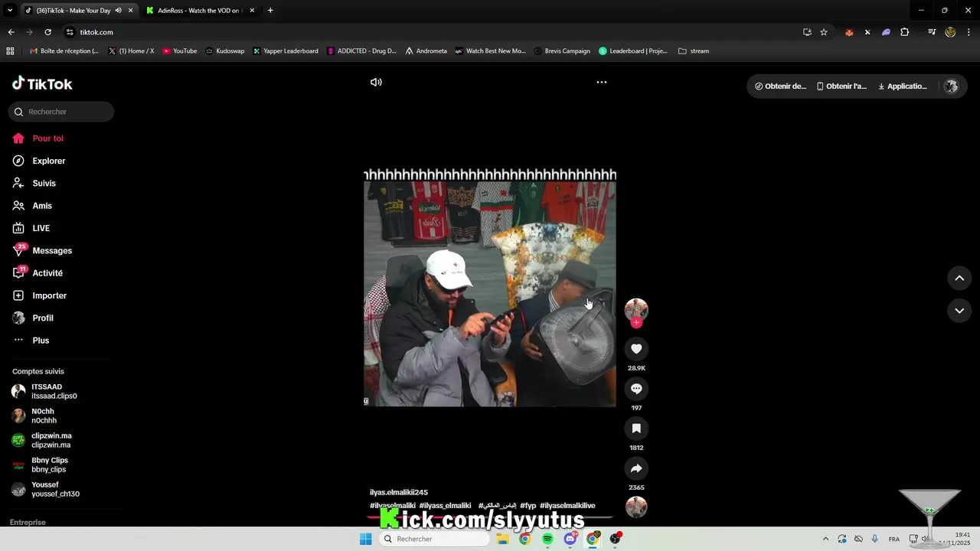Open the Windows Start menu
980x551 pixels.
pos(365,539)
